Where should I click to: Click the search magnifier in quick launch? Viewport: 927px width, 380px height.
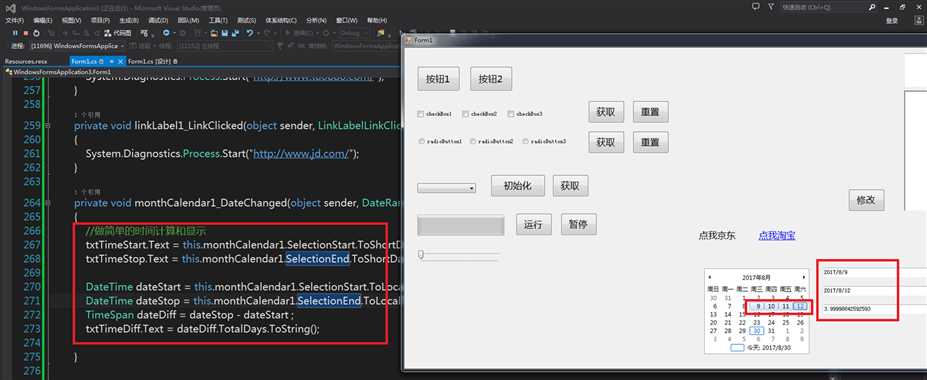click(x=872, y=7)
